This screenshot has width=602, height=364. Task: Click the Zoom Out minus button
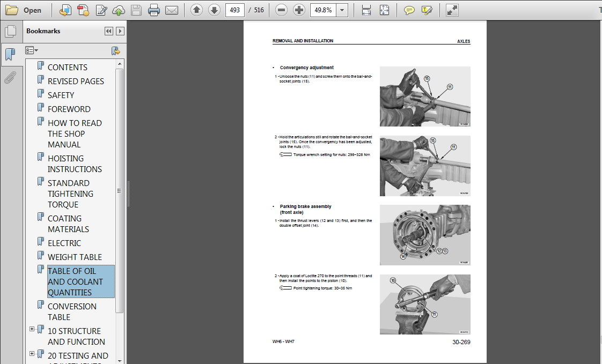click(282, 10)
